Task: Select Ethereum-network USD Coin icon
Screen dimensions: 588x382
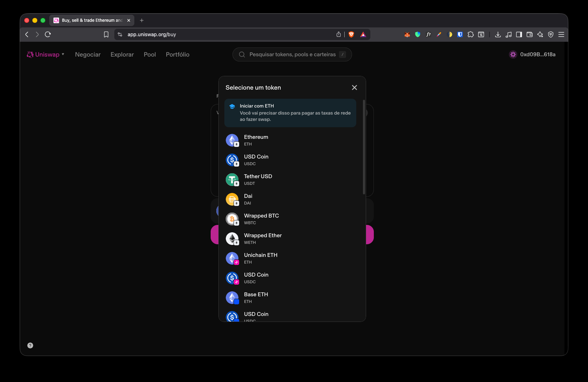Action: pyautogui.click(x=232, y=160)
